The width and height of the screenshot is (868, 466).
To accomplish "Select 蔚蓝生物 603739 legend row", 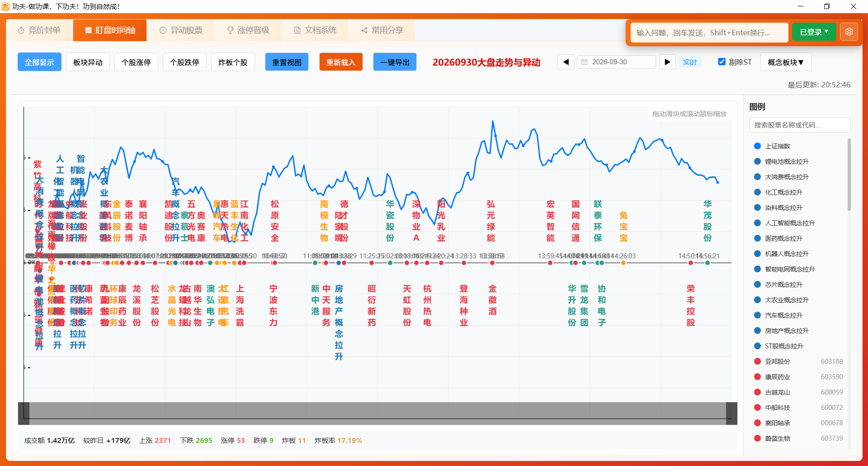I will pyautogui.click(x=799, y=438).
